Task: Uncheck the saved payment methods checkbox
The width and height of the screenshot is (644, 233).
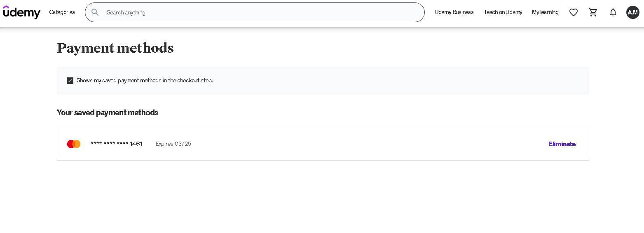Action: point(70,81)
